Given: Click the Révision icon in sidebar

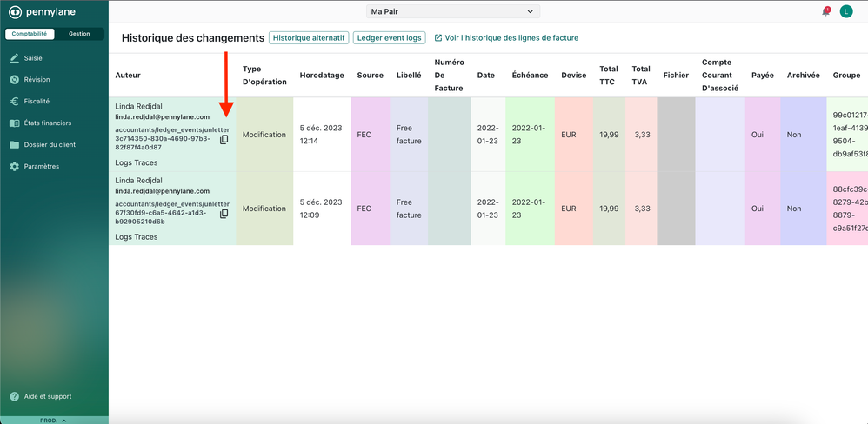Looking at the screenshot, I should coord(15,80).
